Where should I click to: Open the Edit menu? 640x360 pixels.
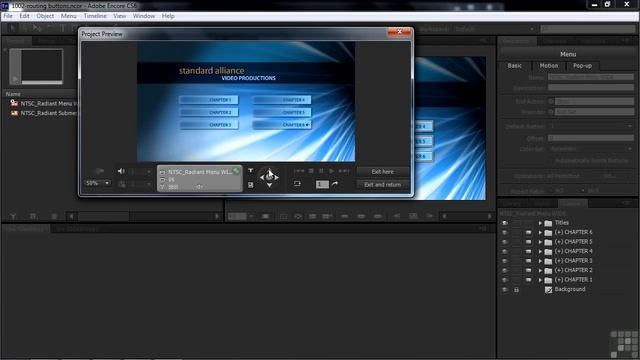(24, 16)
